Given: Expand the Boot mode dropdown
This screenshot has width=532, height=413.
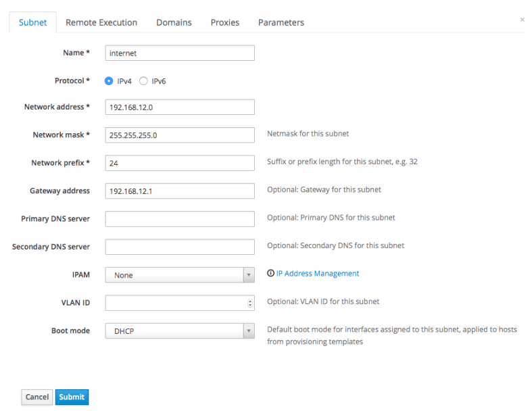Looking at the screenshot, I should (180, 331).
